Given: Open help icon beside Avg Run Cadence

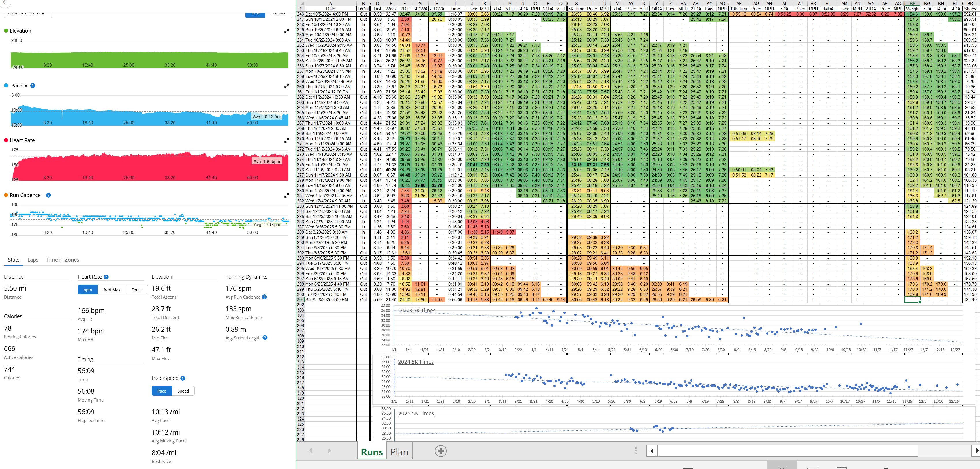Looking at the screenshot, I should [x=264, y=297].
